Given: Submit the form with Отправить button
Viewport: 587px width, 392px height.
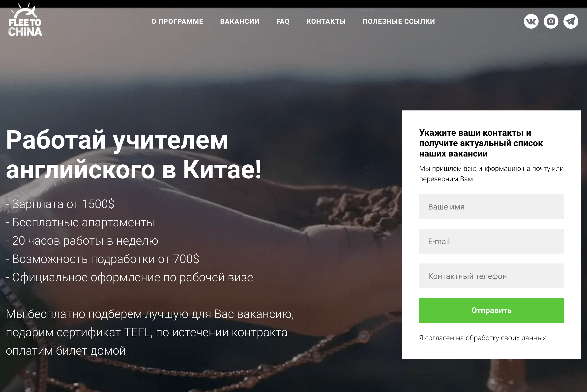Looking at the screenshot, I should tap(491, 311).
